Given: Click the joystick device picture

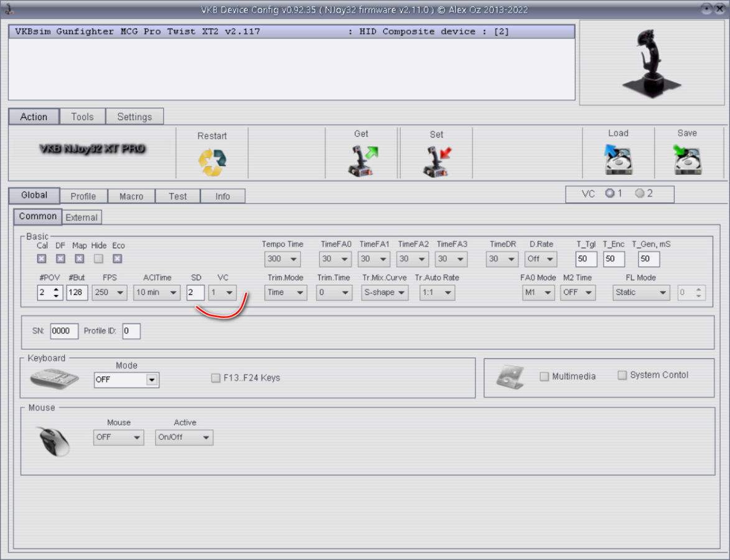Looking at the screenshot, I should [651, 63].
